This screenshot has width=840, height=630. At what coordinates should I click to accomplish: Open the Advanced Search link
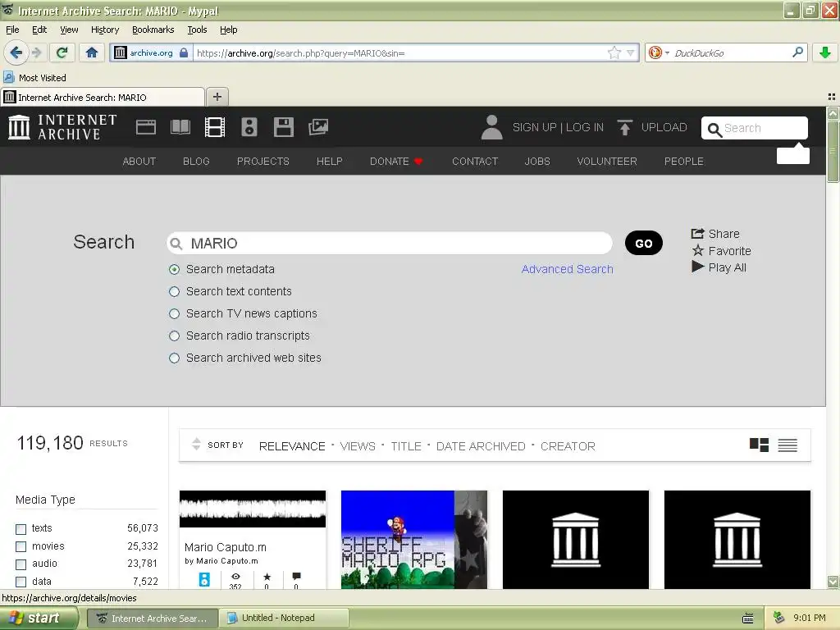(x=568, y=269)
